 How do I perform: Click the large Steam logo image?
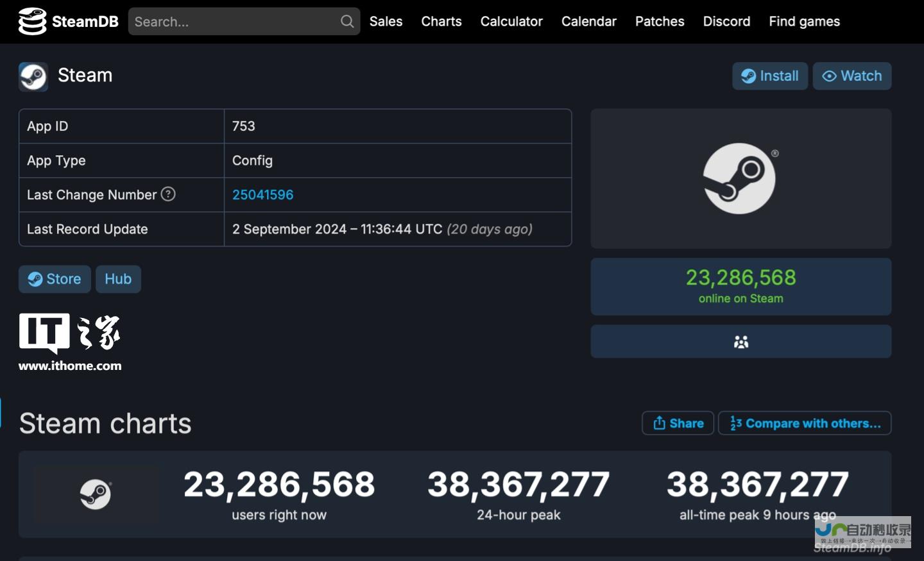coord(740,178)
